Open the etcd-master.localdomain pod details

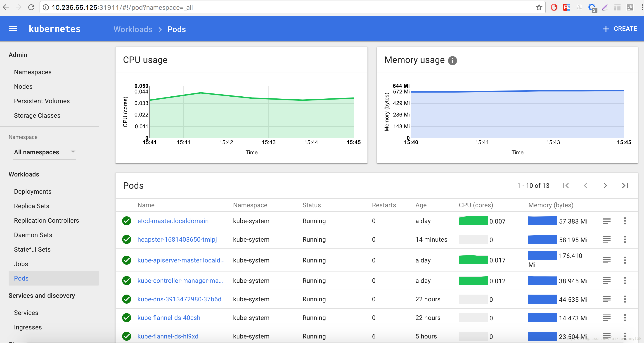pos(173,221)
